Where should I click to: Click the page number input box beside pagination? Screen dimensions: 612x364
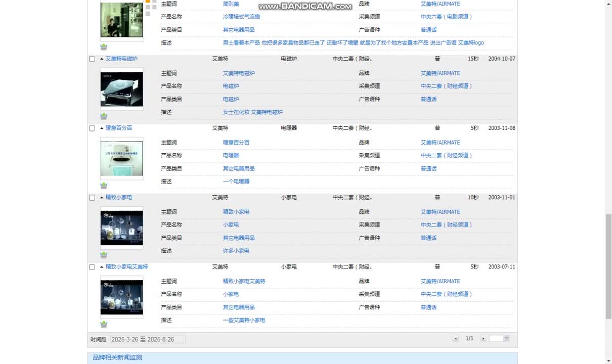[496, 339]
